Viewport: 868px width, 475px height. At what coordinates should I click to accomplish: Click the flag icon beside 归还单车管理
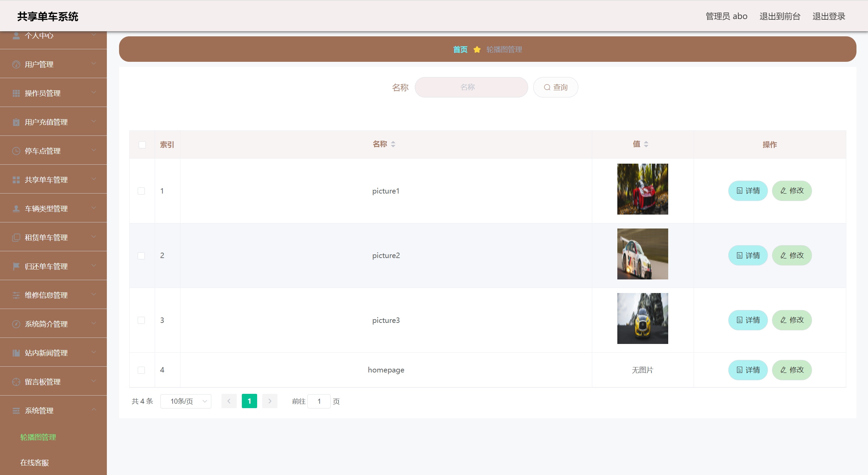pos(16,266)
